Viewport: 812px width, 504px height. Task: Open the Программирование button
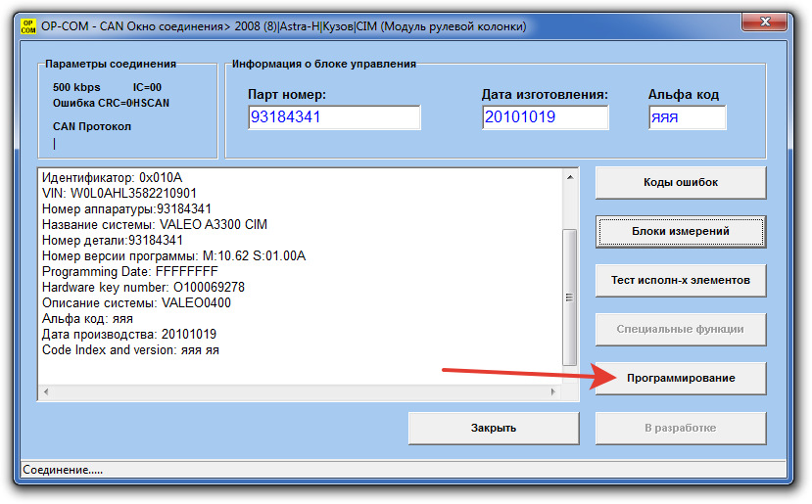coord(681,379)
